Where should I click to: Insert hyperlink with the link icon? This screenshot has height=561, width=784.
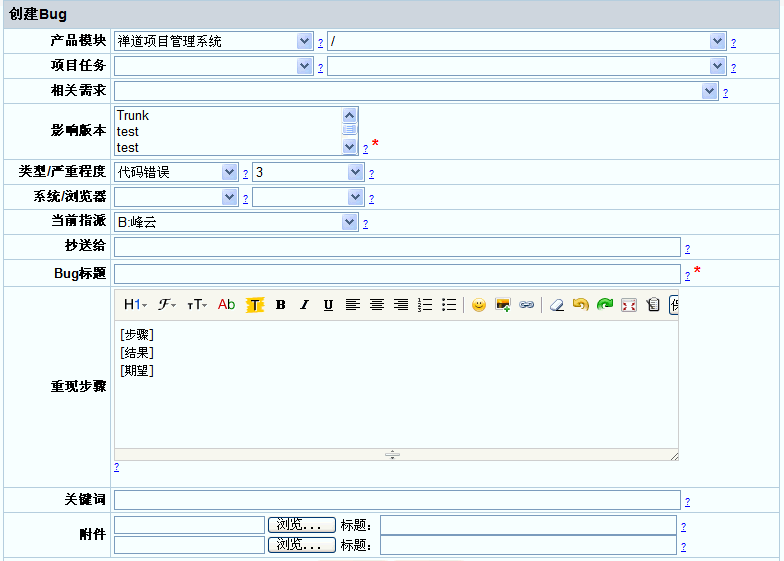(526, 304)
